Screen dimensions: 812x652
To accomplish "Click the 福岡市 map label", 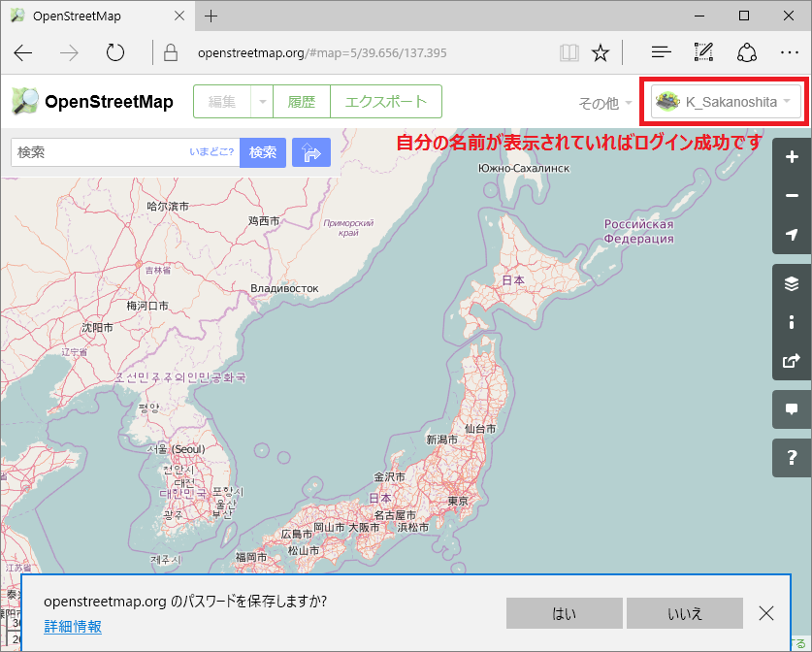I will point(251,557).
